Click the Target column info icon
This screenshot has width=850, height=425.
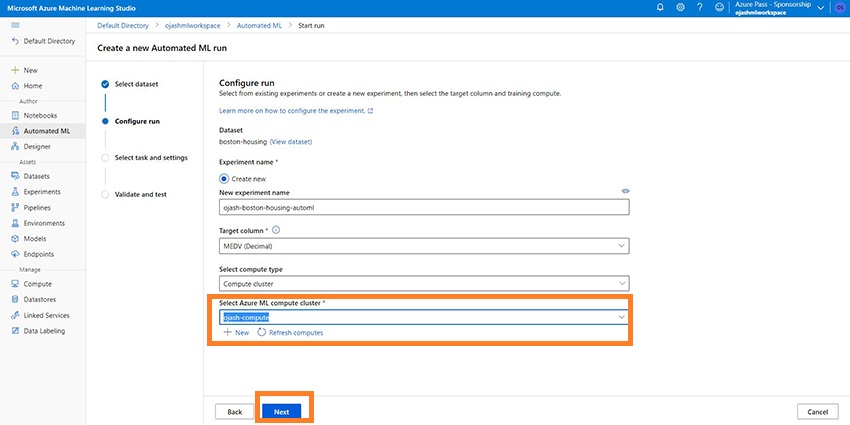[276, 230]
